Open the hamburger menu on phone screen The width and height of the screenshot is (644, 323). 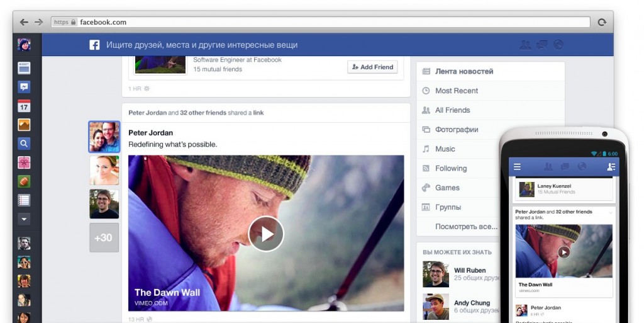click(x=517, y=167)
